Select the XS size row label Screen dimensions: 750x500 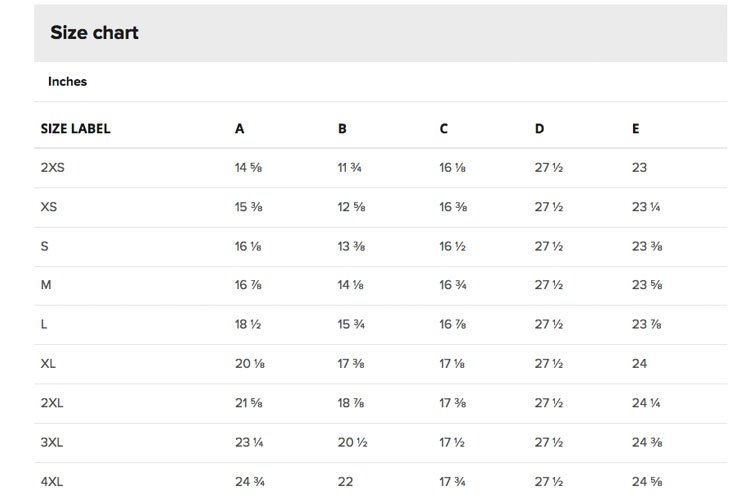[49, 207]
